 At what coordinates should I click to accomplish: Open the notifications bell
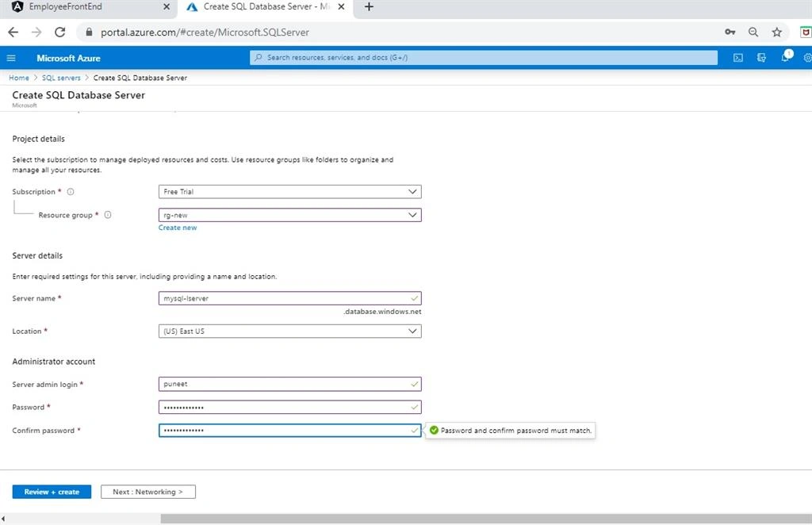coord(785,57)
